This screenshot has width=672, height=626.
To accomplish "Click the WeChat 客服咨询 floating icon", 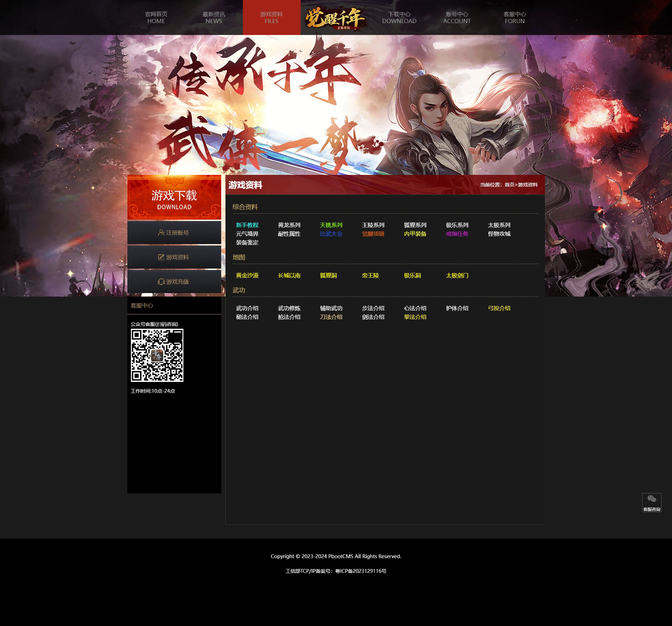I will [x=651, y=502].
